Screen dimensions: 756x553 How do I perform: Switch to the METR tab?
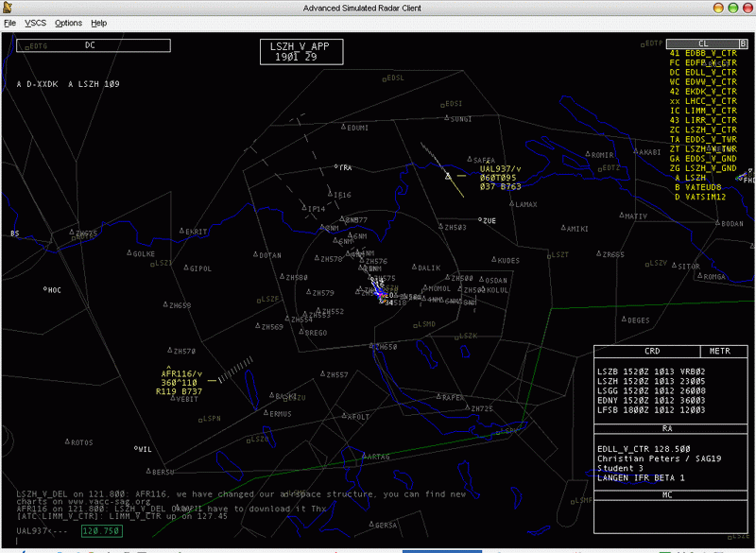(x=720, y=351)
